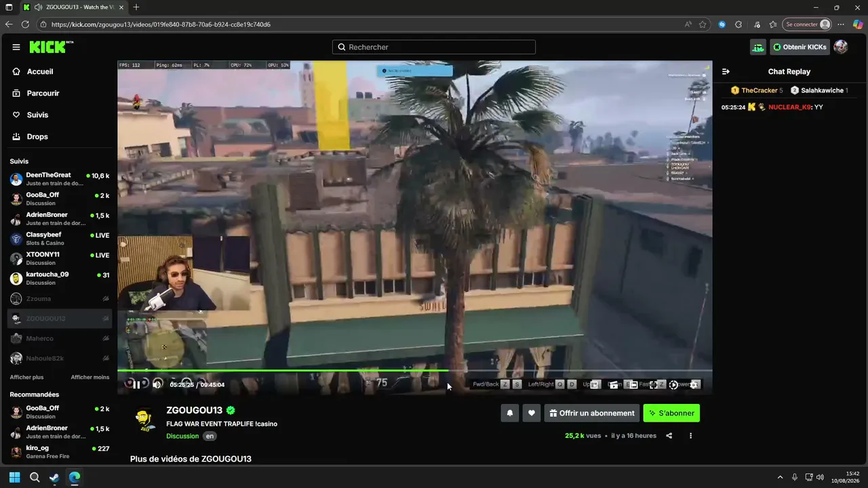The image size is (868, 488).
Task: Open Windows taskbar search
Action: pyautogui.click(x=35, y=477)
